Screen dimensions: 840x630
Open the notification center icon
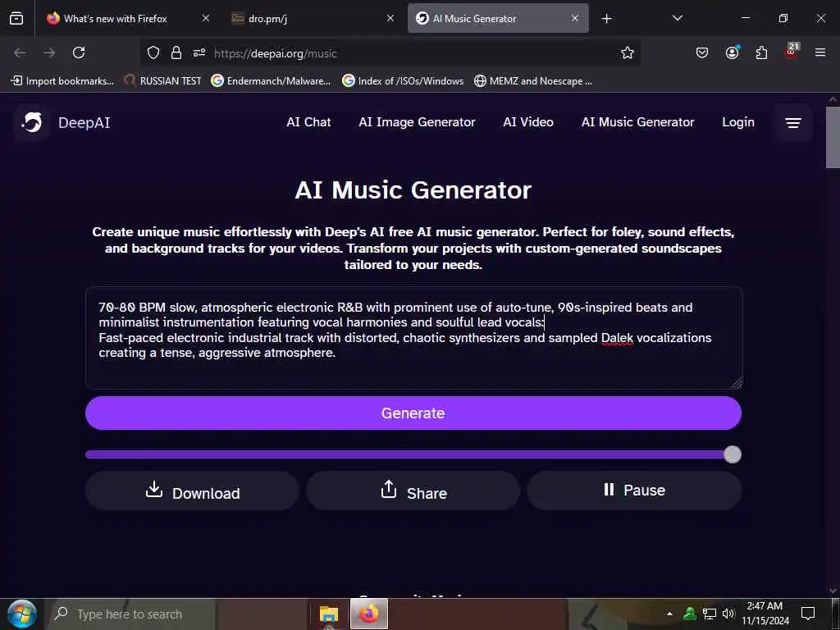pos(808,614)
